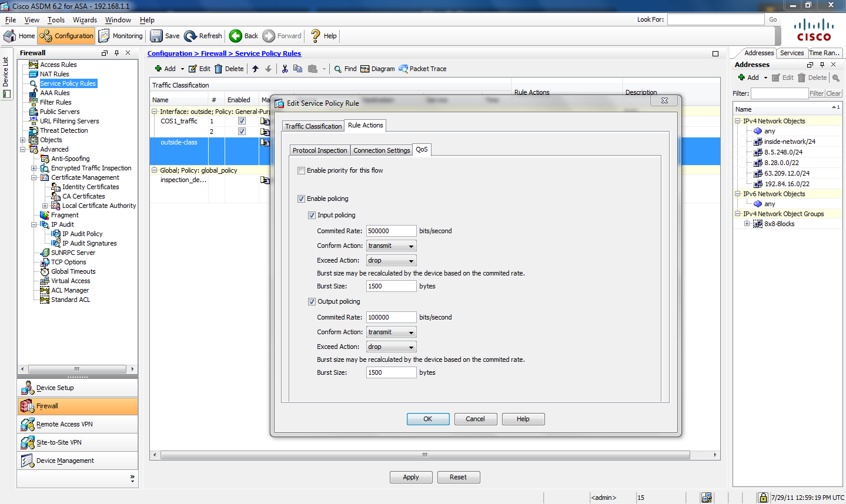The width and height of the screenshot is (846, 504).
Task: Click output Burst Size field
Action: coord(392,372)
